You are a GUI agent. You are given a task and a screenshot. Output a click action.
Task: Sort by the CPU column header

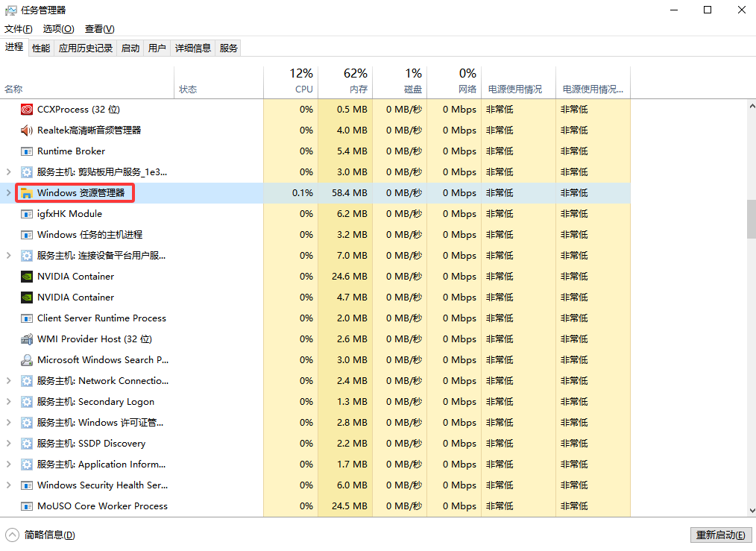tap(291, 83)
